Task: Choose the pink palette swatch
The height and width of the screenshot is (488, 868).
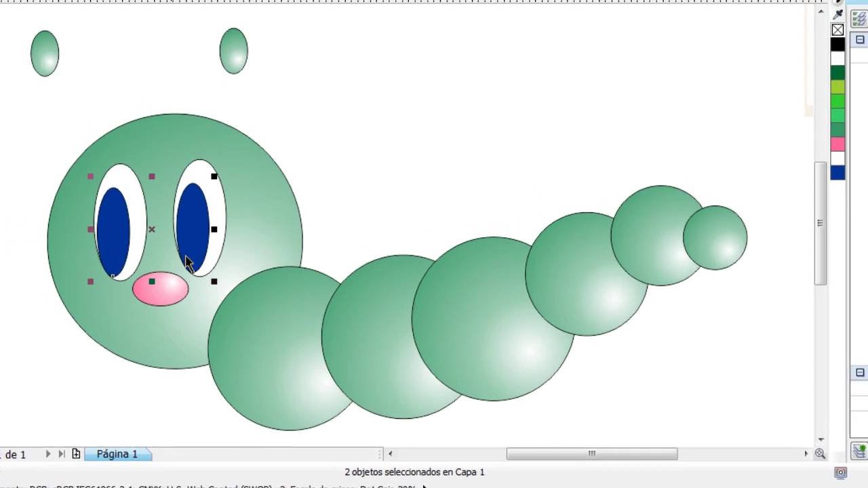Action: (838, 144)
